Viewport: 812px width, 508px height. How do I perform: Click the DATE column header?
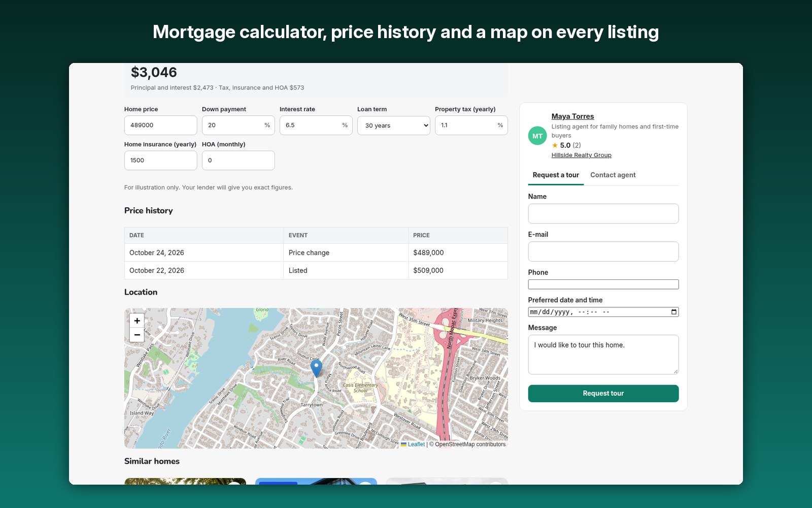204,235
